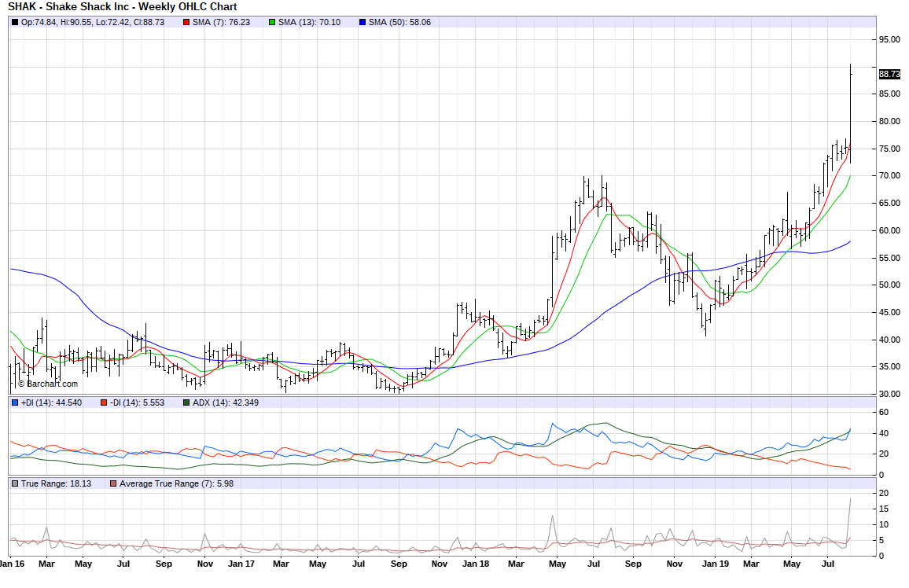This screenshot has height=588, width=909.
Task: Click the 40 label on the DI/ADX axis
Action: point(884,433)
